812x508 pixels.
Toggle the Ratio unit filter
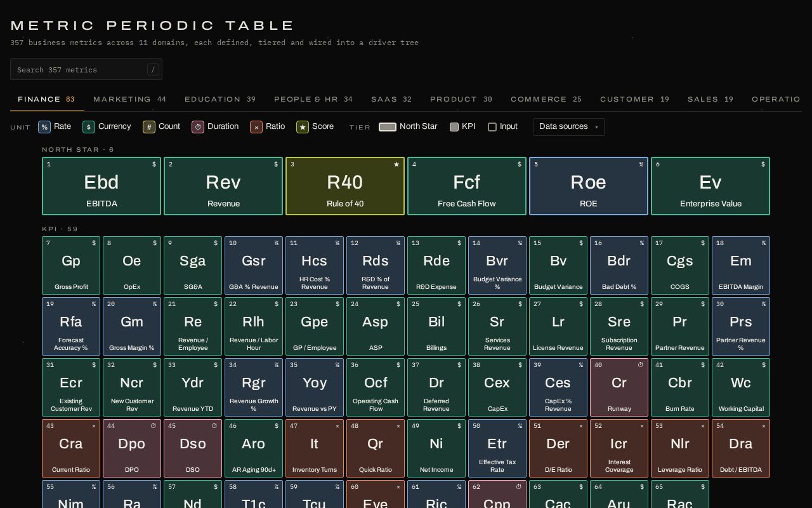coord(267,127)
